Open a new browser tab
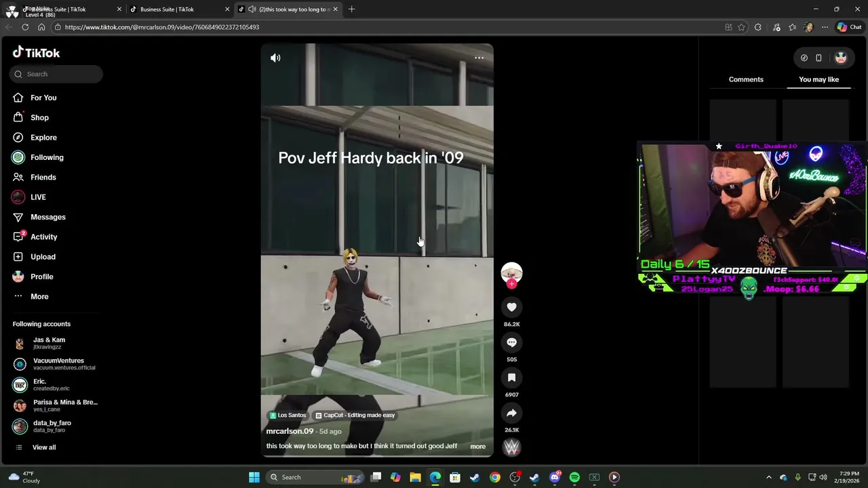The width and height of the screenshot is (868, 488). pos(351,9)
